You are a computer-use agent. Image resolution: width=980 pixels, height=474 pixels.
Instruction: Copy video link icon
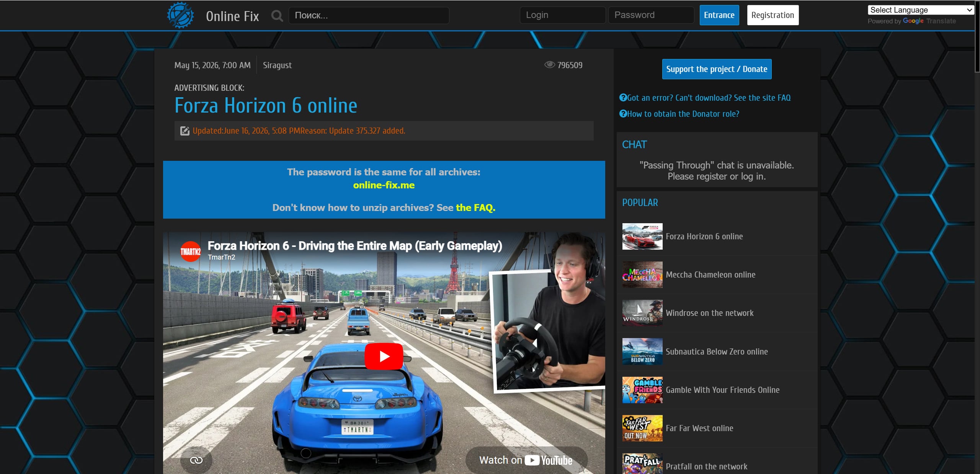click(x=196, y=460)
